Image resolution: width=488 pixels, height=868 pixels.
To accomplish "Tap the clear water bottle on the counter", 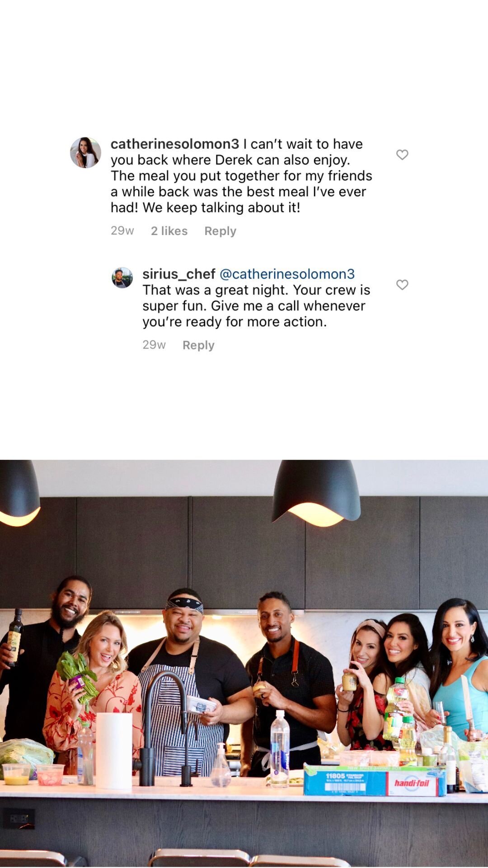I will point(280,748).
